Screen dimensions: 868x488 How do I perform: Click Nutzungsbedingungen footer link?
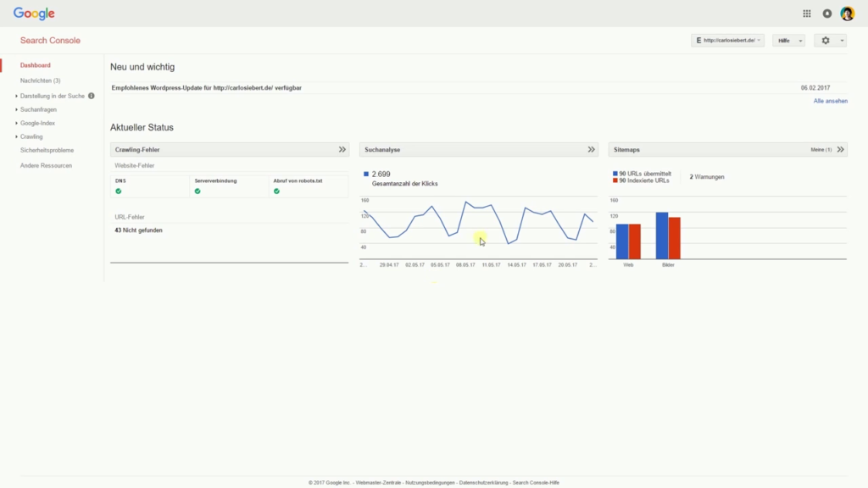click(430, 482)
